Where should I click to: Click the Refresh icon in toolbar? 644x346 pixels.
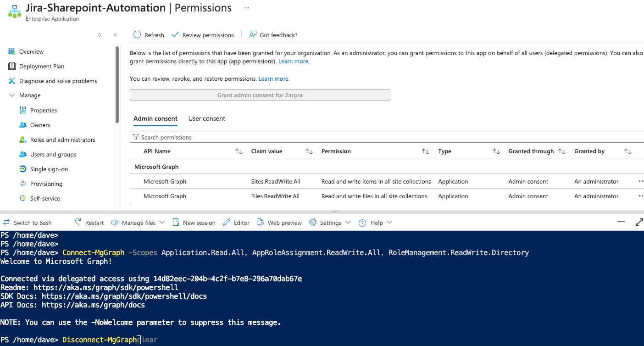point(137,35)
